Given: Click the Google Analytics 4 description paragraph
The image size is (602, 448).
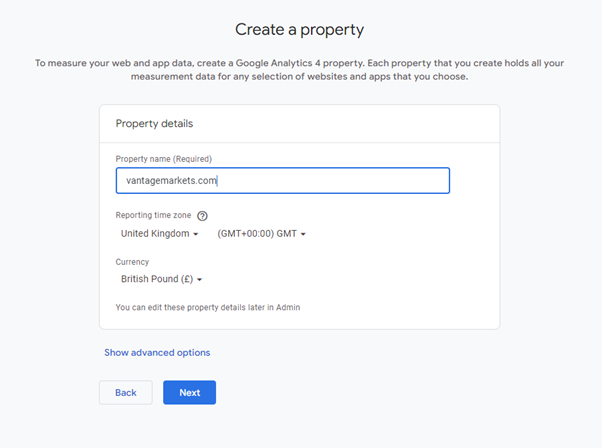Looking at the screenshot, I should pyautogui.click(x=300, y=69).
